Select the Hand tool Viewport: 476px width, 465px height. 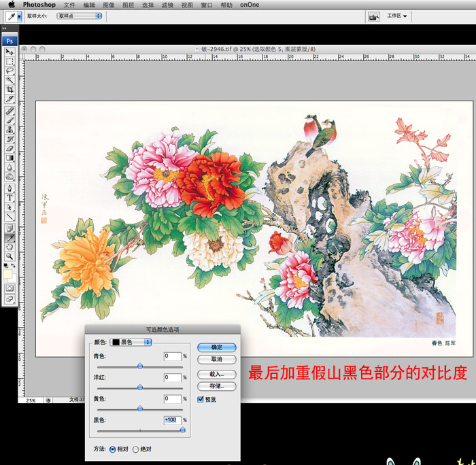point(10,247)
